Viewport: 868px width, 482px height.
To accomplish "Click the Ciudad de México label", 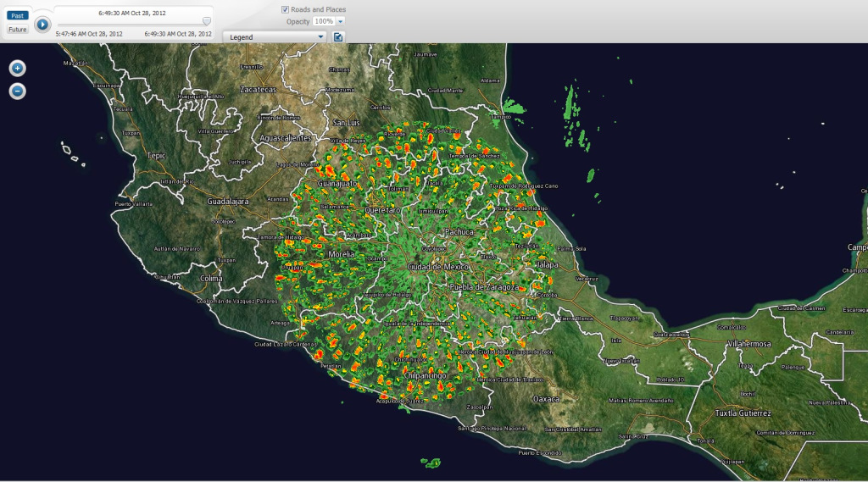I will pyautogui.click(x=438, y=267).
